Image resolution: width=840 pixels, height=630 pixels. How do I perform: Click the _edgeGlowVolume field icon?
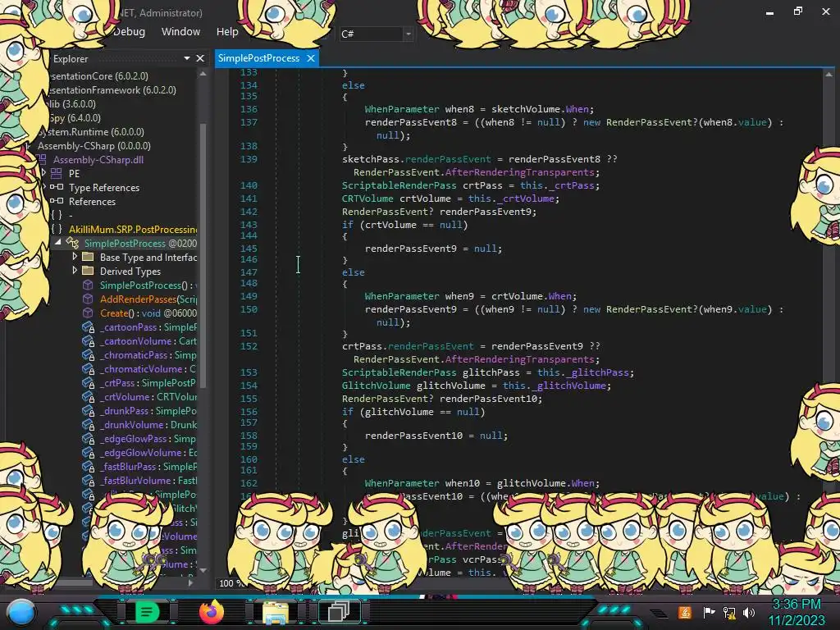click(89, 452)
